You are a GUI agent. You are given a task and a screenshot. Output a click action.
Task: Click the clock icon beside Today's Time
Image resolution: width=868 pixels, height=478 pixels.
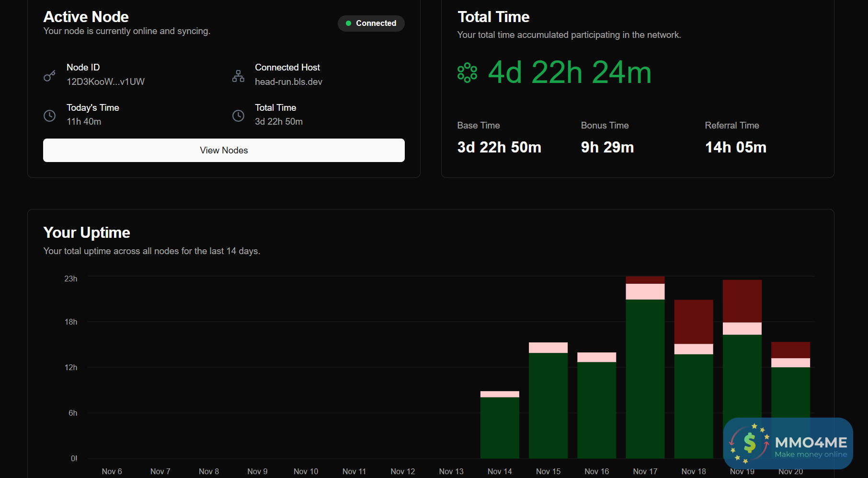coord(49,116)
